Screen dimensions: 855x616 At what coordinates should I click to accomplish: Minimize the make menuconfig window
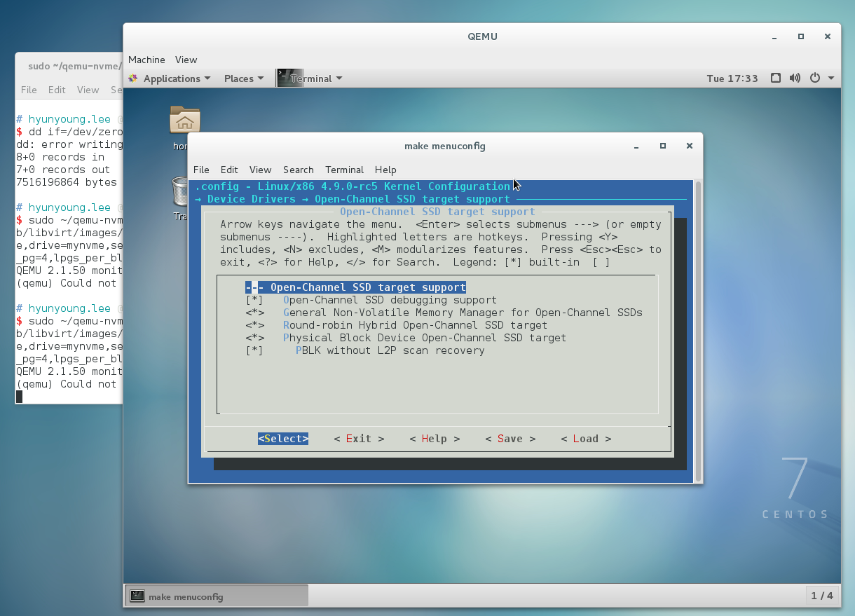click(x=636, y=146)
